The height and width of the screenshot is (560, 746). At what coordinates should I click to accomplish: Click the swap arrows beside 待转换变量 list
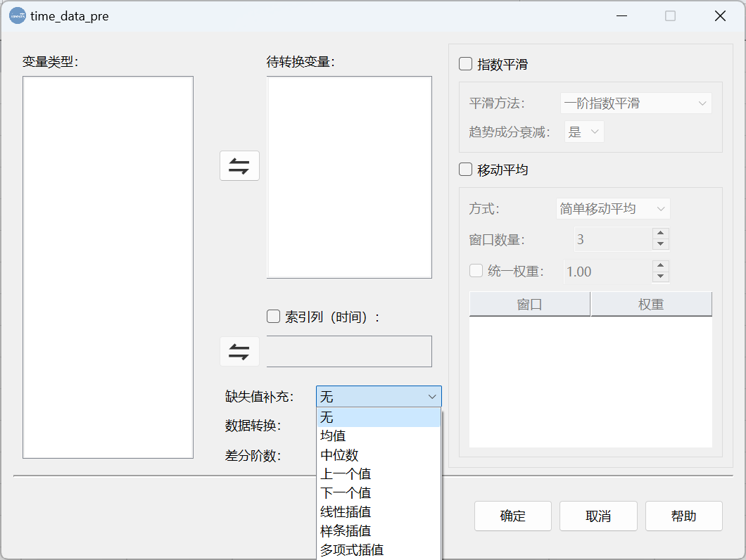tap(239, 166)
